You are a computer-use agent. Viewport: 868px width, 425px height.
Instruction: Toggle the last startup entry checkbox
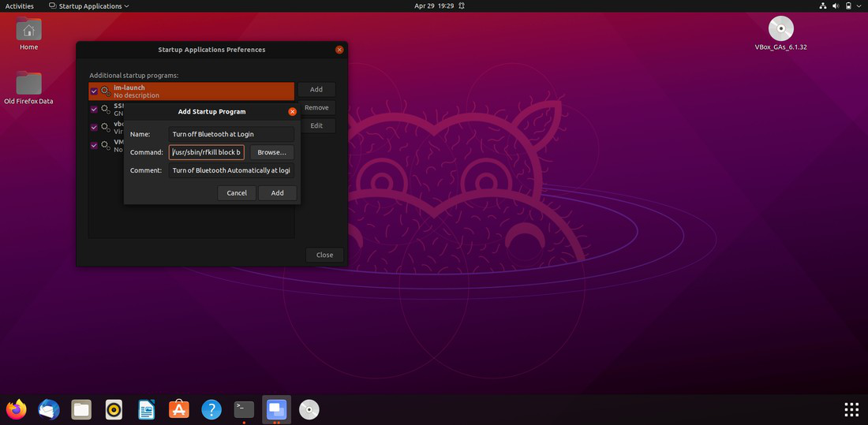tap(94, 145)
